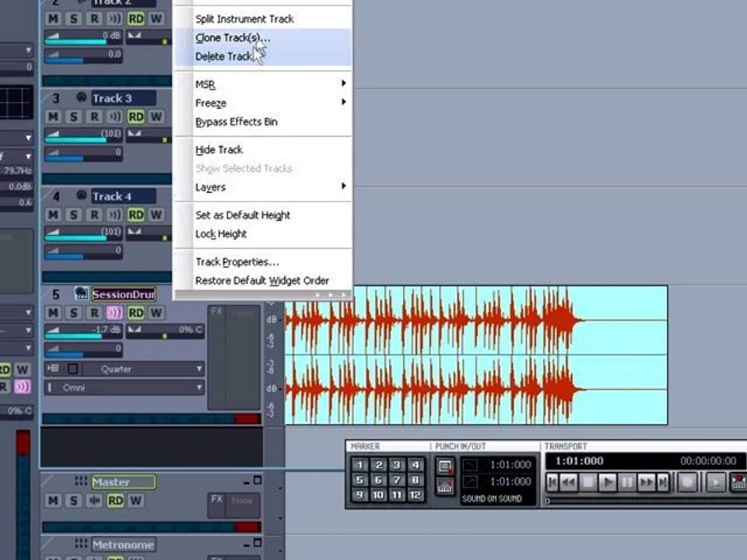The image size is (747, 560).
Task: Choose Restore Default Widget Order
Action: pos(264,281)
